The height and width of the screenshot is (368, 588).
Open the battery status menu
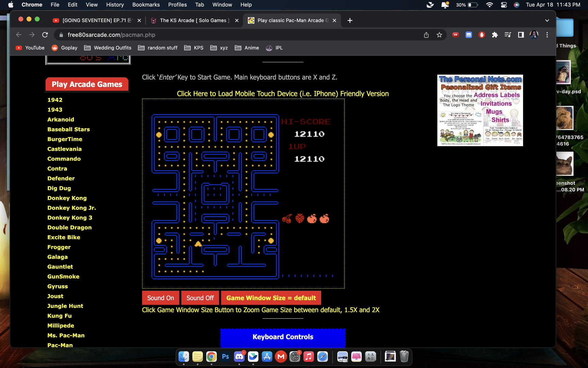[x=467, y=5]
